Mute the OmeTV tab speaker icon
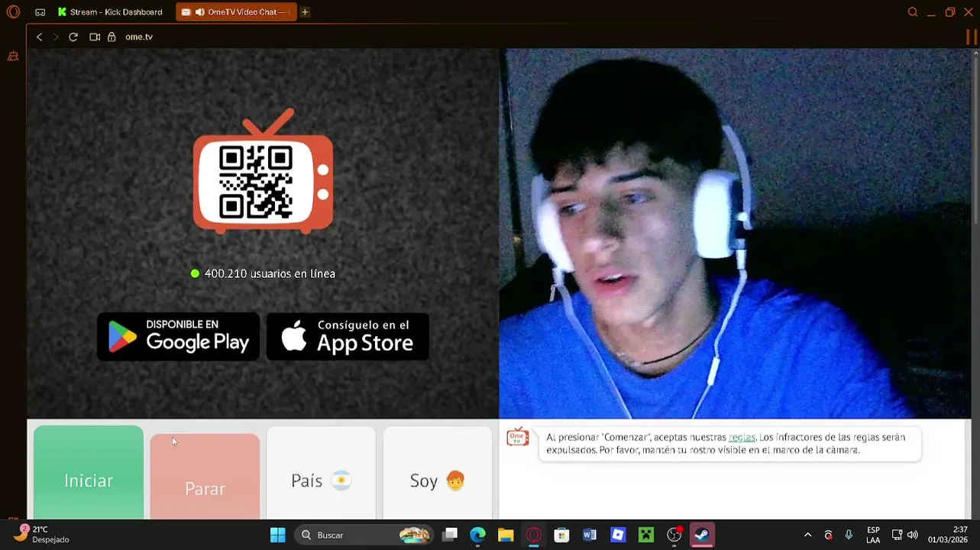The image size is (980, 550). coord(199,12)
